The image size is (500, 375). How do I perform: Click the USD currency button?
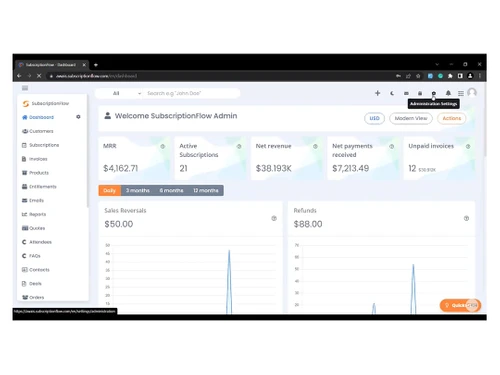[x=374, y=118]
